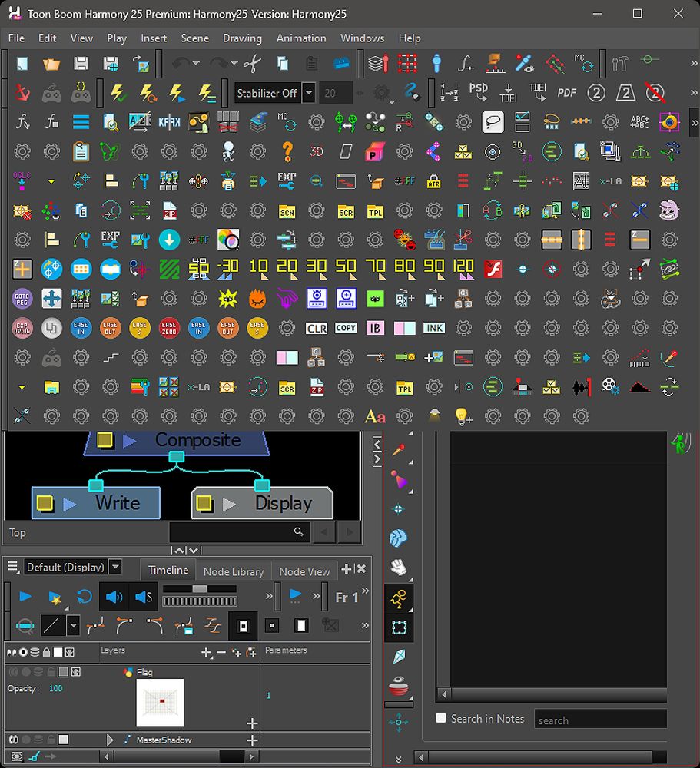700x768 pixels.
Task: Click the Notes search input field
Action: pyautogui.click(x=600, y=720)
